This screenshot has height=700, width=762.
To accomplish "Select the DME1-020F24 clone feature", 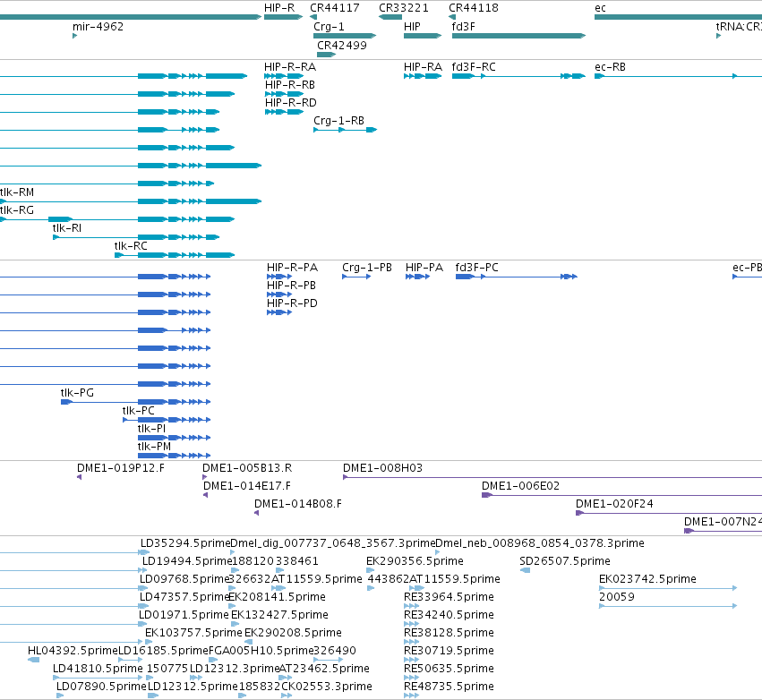I will 669,513.
